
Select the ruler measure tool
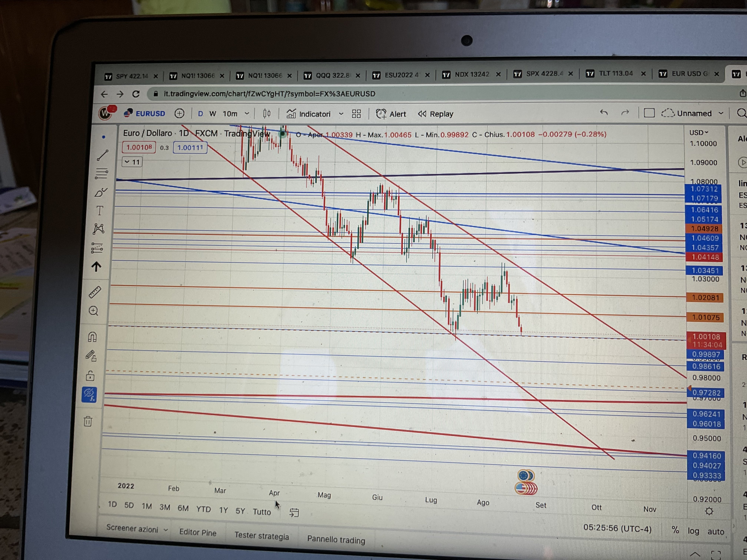pyautogui.click(x=95, y=292)
